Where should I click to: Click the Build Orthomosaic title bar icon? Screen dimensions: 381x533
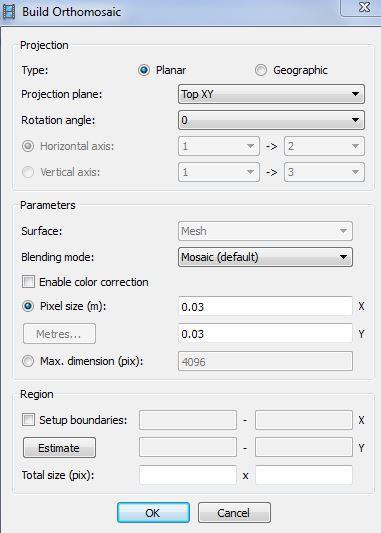(x=9, y=12)
